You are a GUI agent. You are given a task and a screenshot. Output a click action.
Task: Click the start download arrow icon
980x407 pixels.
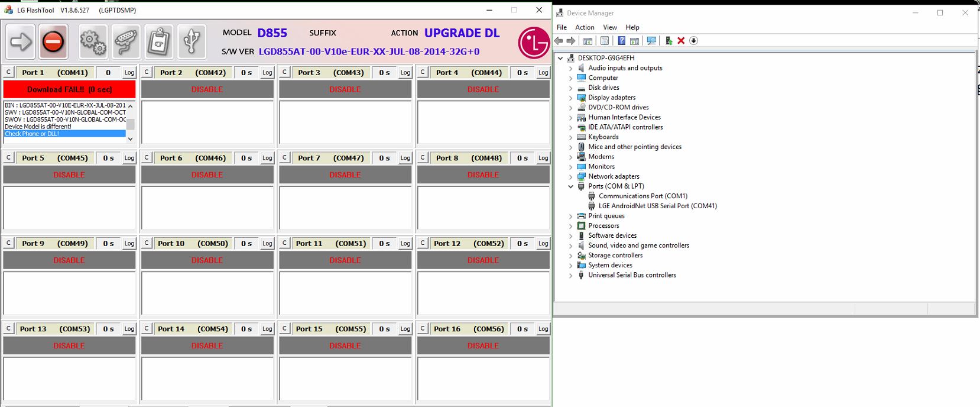21,42
